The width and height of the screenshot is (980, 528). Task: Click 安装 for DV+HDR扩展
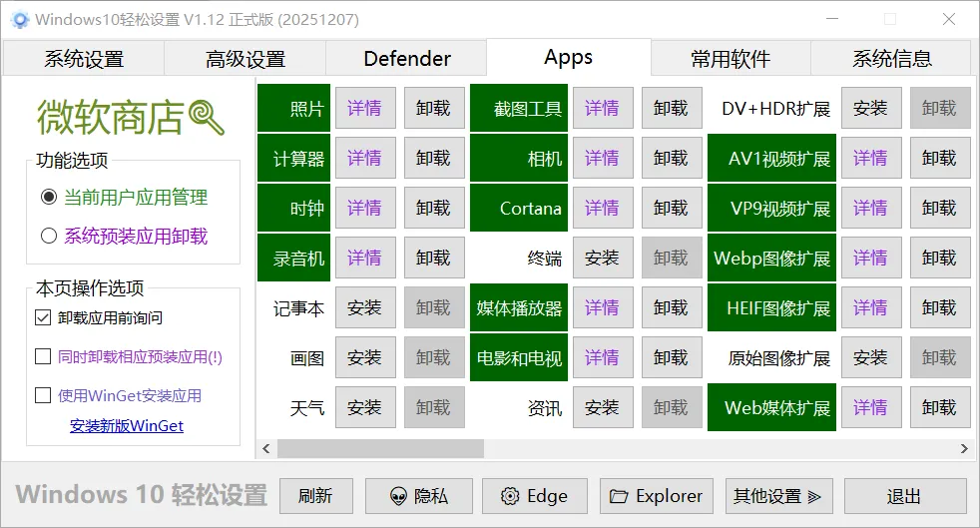[x=870, y=108]
